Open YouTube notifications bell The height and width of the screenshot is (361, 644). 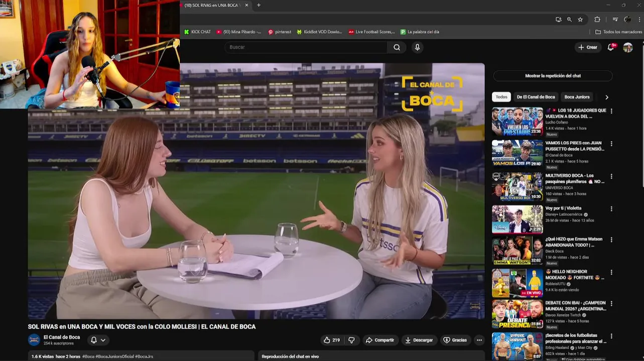pos(611,47)
